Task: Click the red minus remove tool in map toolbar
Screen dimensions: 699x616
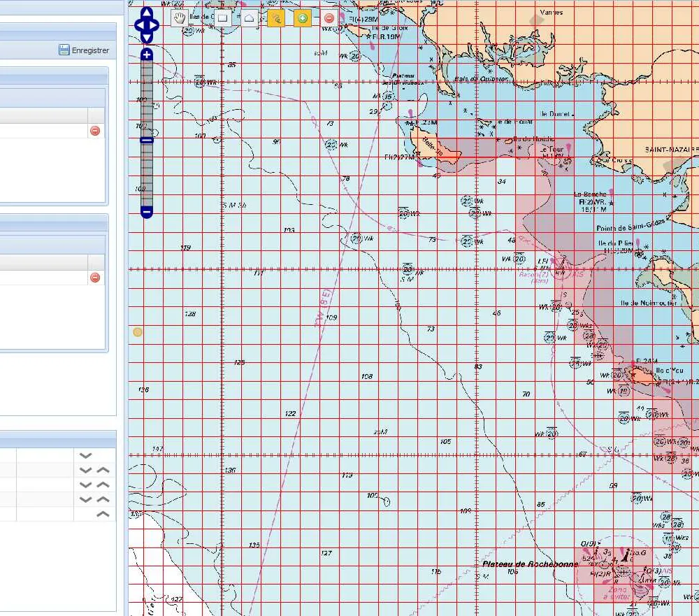Action: (329, 18)
